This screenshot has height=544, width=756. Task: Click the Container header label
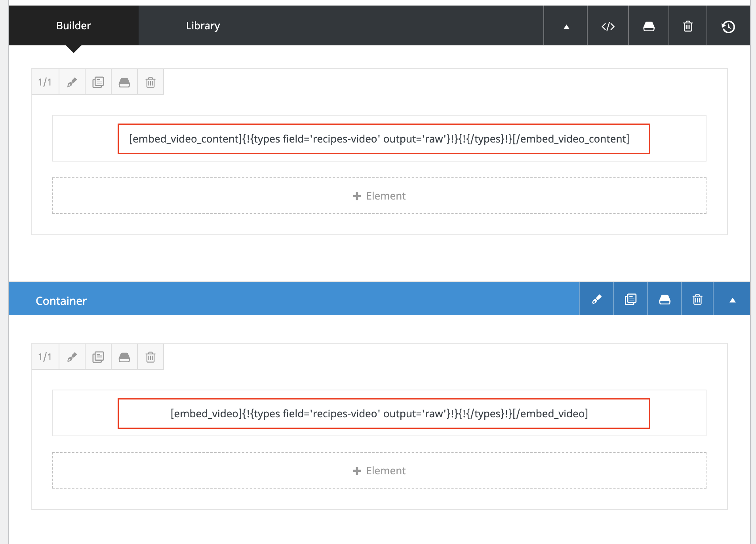pyautogui.click(x=61, y=301)
